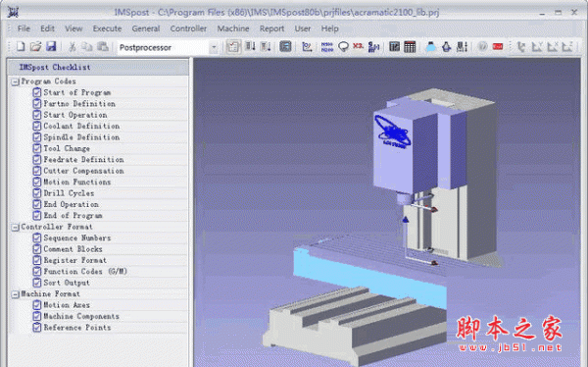Select the Feedrate Definition checklist label

click(x=83, y=160)
